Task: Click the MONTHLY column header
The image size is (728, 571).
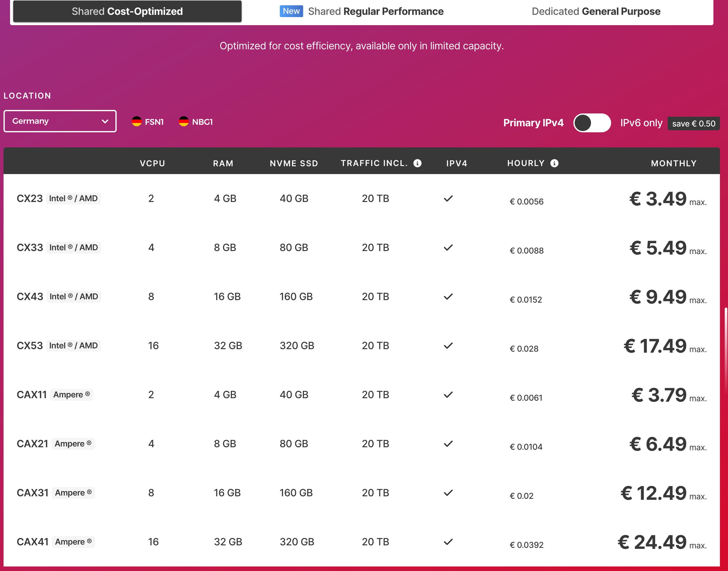Action: point(673,164)
